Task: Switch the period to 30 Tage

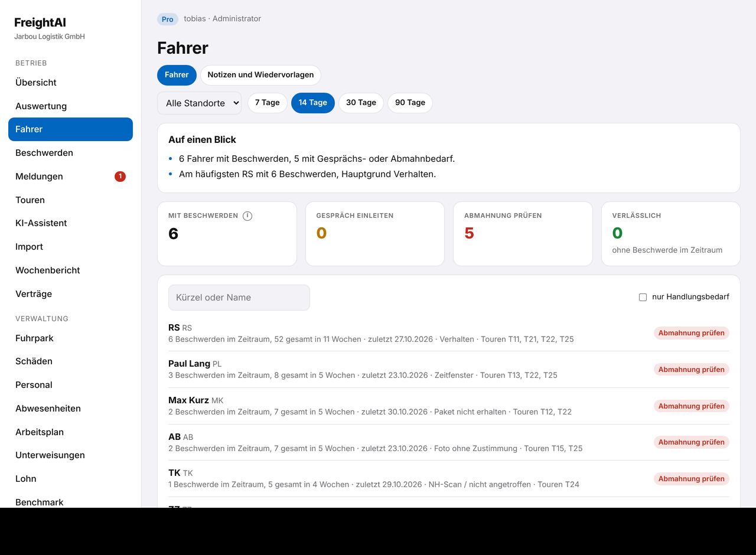Action: [361, 103]
